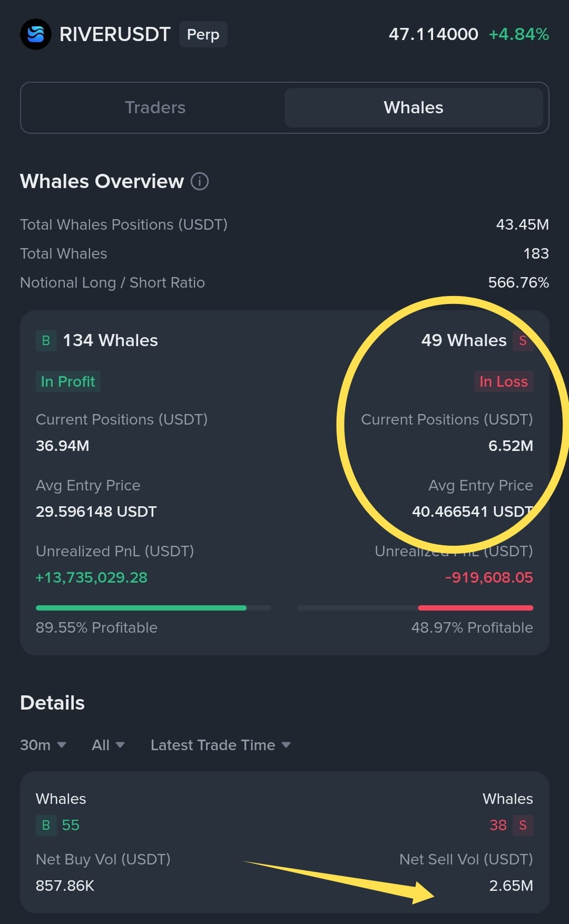Tap the green B badge beside 134 Whales
This screenshot has height=924, width=569.
pos(46,340)
